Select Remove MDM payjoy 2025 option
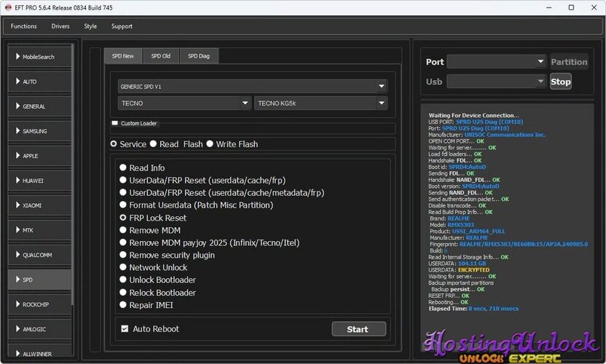Screen dimensions: 606x364 click(123, 242)
